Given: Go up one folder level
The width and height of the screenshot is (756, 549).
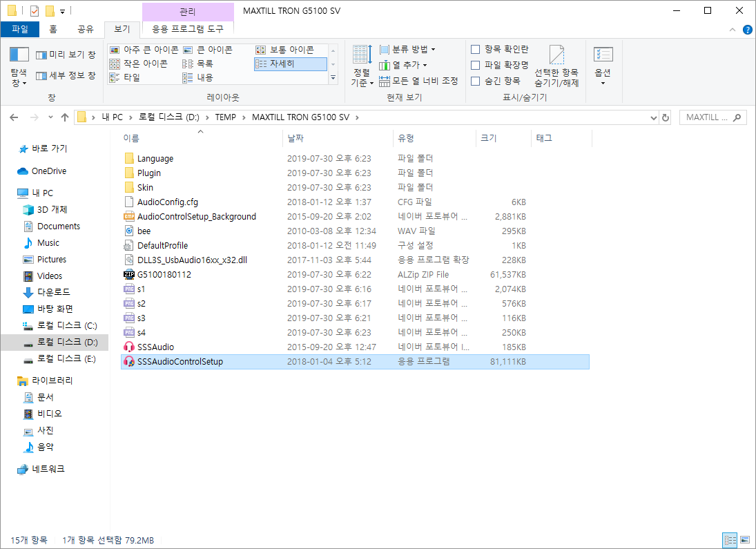Looking at the screenshot, I should pyautogui.click(x=65, y=117).
